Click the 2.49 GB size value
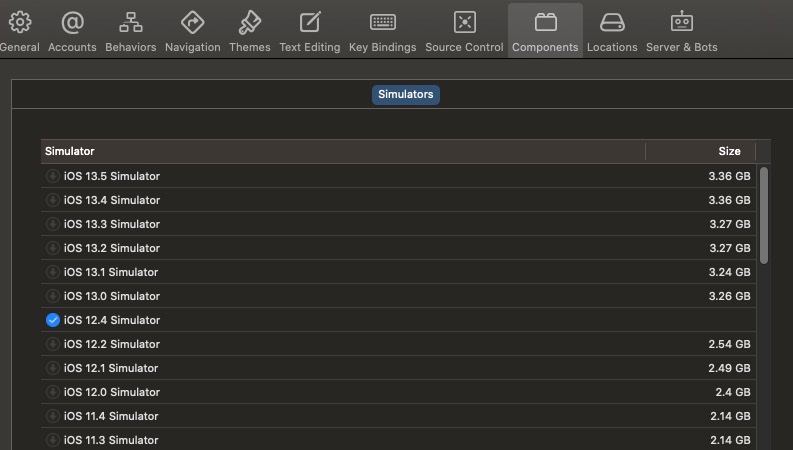This screenshot has width=793, height=450. click(729, 368)
